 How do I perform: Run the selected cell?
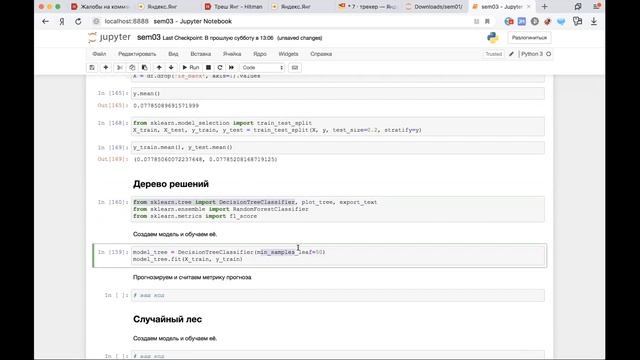[191, 67]
